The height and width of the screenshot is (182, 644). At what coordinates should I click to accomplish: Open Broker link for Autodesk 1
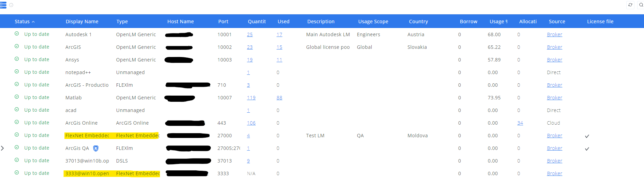[x=554, y=34]
